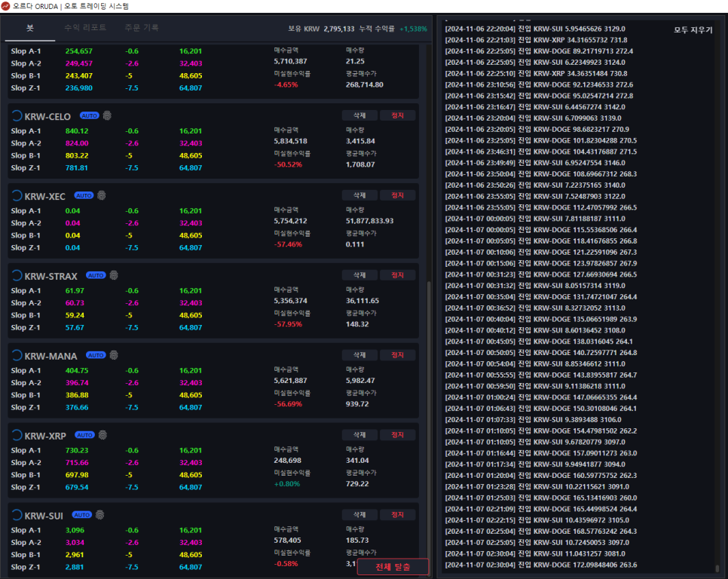This screenshot has height=579, width=728.
Task: Click KRW-STRAX unrealized return -57.95%
Action: [288, 324]
